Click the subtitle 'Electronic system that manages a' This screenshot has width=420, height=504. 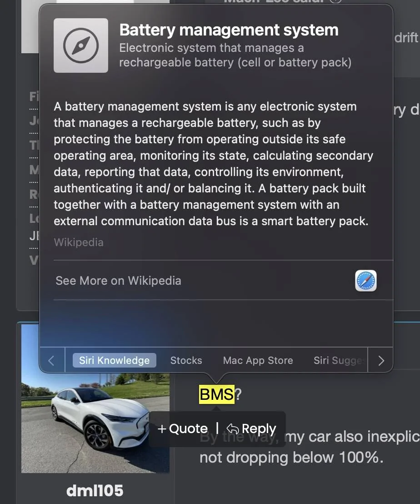click(x=212, y=48)
